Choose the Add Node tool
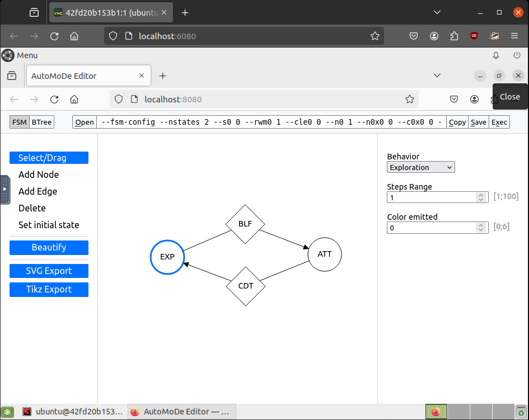Image resolution: width=529 pixels, height=420 pixels. [39, 174]
